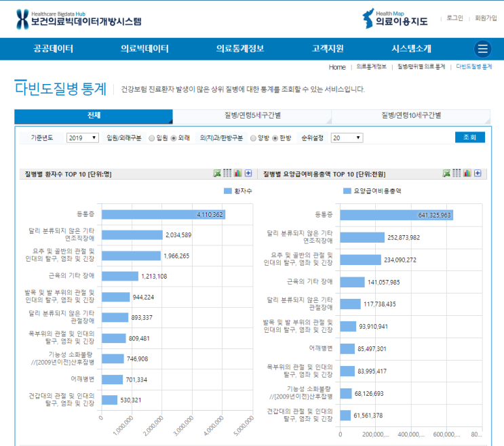Export patient count chart to Excel

click(217, 174)
